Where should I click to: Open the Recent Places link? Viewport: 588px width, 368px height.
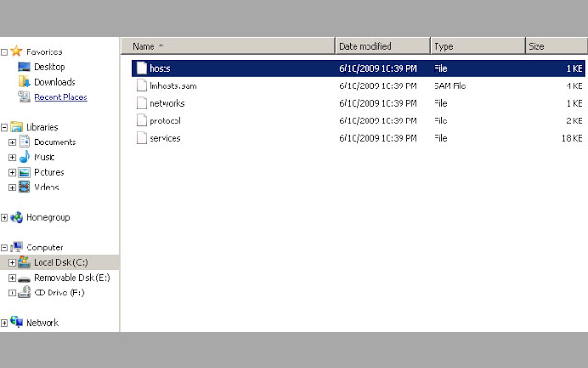pos(61,97)
